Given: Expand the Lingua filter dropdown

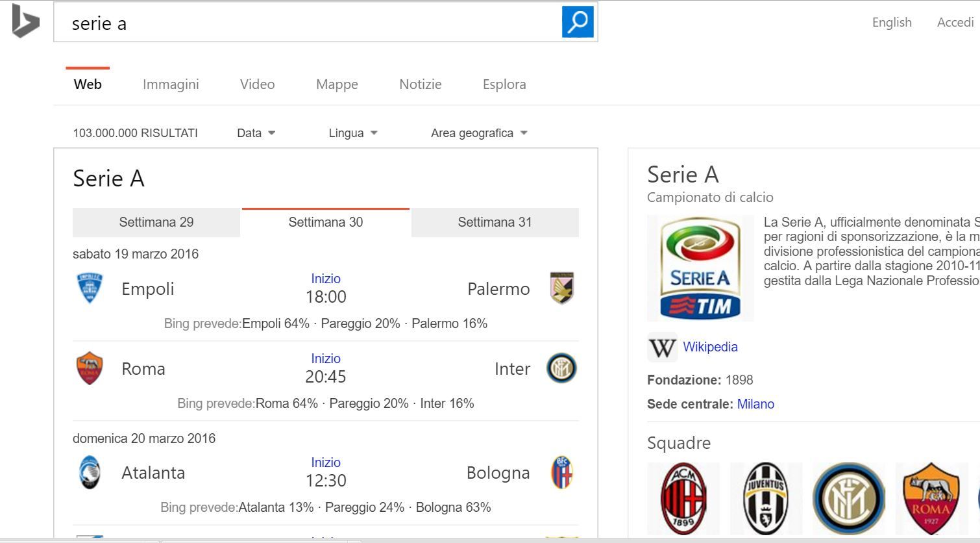Looking at the screenshot, I should tap(352, 133).
